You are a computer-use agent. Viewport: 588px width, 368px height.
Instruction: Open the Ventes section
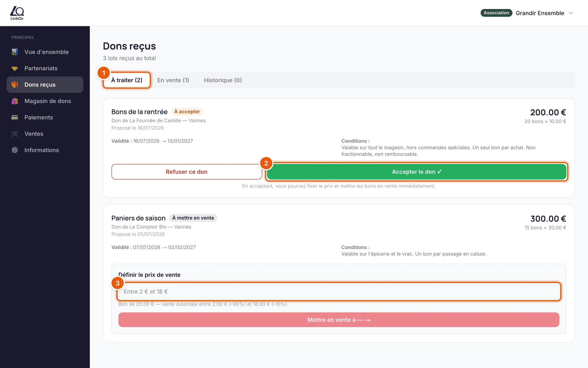coord(45,134)
